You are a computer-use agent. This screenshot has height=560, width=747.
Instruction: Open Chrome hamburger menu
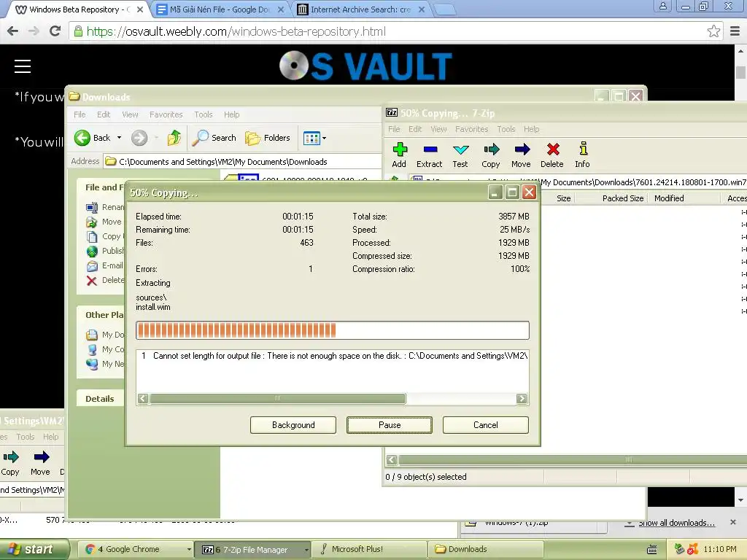click(x=735, y=31)
